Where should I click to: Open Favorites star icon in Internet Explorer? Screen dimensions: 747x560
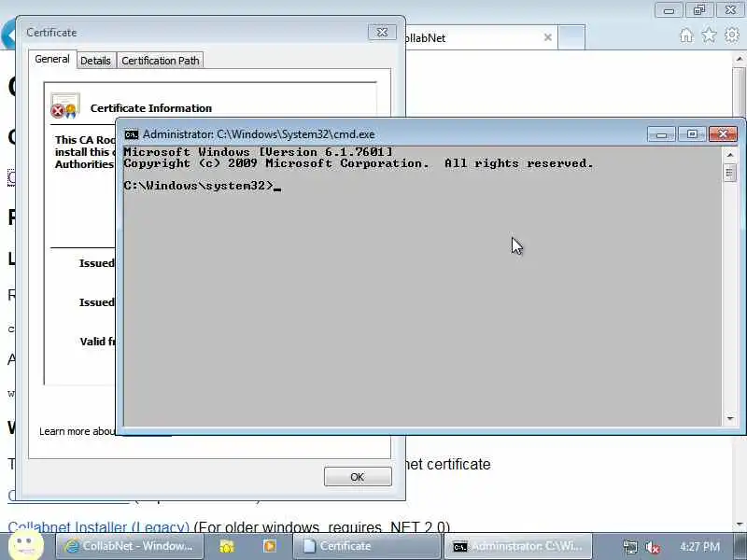tap(709, 35)
